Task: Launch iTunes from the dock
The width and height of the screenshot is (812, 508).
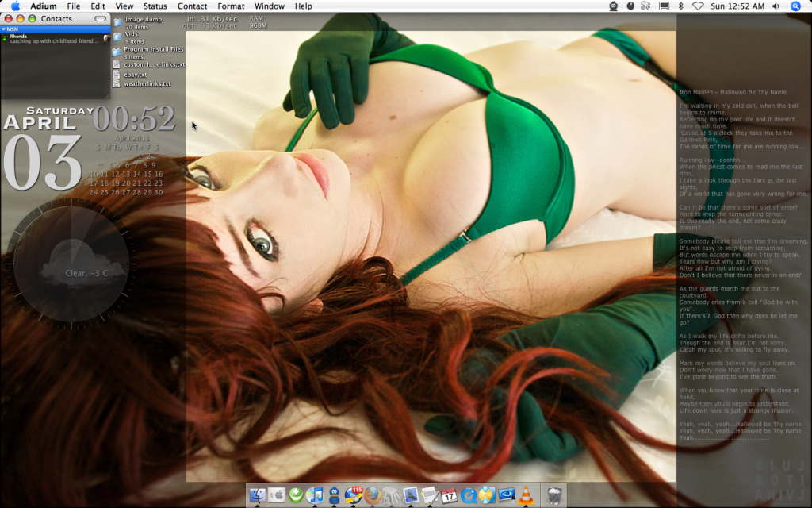Action: (315, 495)
